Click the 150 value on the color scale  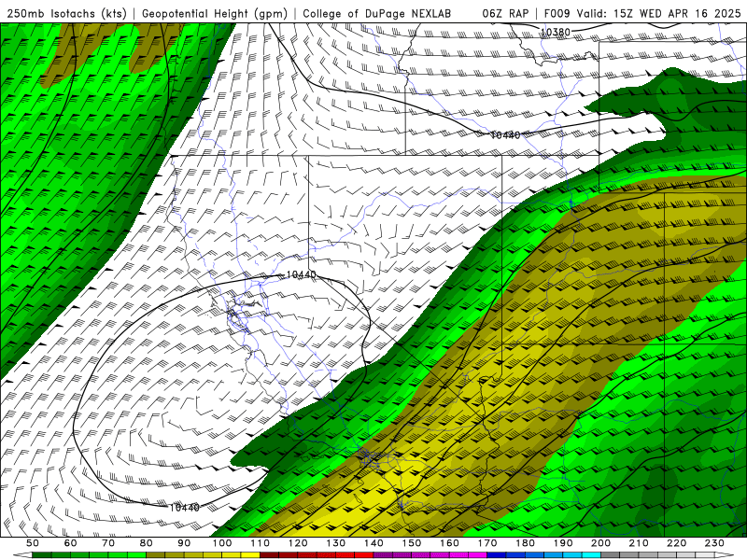[412, 543]
